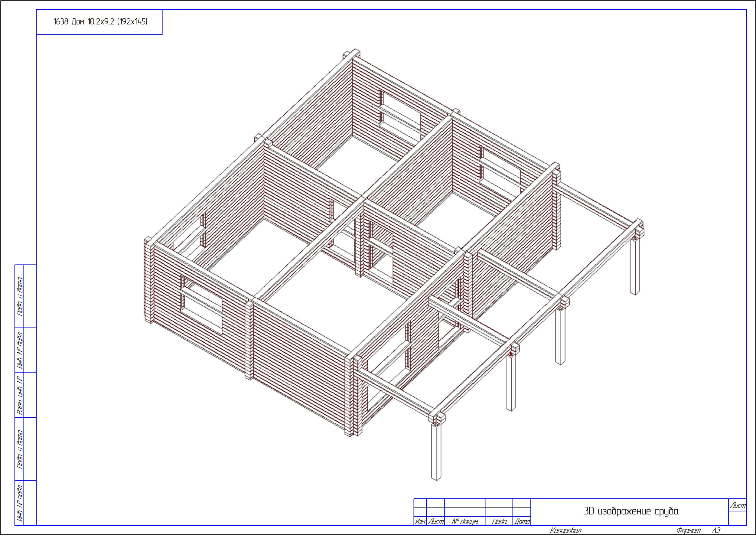Click the 'Лист' cell next to 'Изм.'
Screen dimensions: 756x535
(435, 521)
